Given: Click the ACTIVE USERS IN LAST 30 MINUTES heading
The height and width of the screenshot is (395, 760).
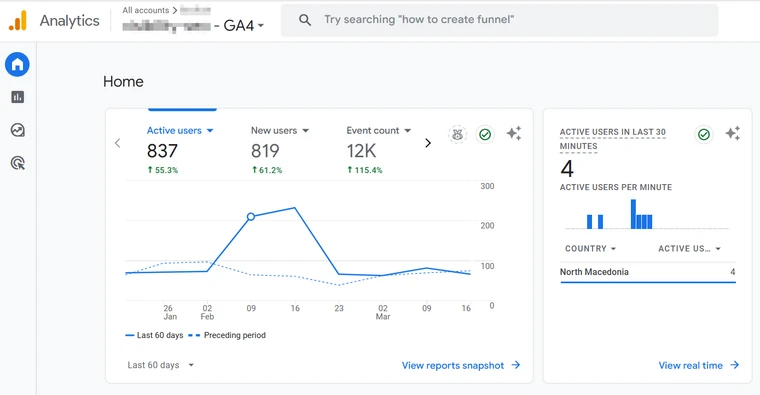Looking at the screenshot, I should [613, 139].
